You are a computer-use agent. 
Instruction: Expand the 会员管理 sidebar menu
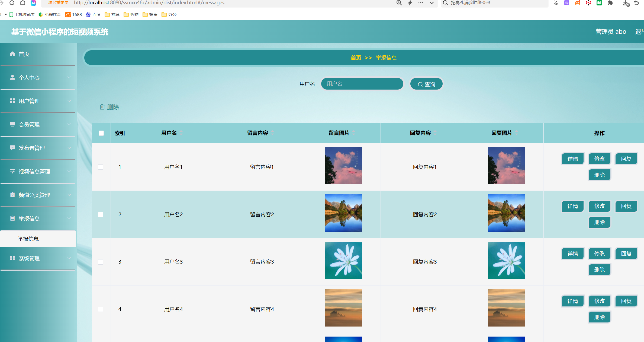coord(38,124)
